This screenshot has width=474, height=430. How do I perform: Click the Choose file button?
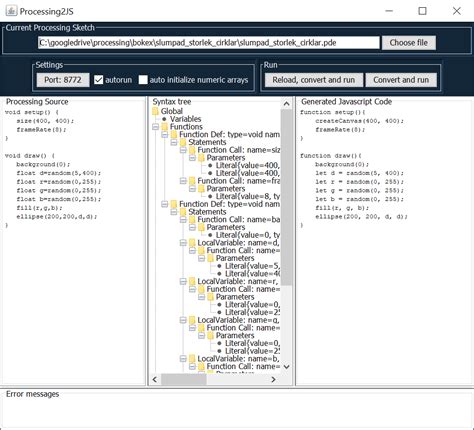409,43
